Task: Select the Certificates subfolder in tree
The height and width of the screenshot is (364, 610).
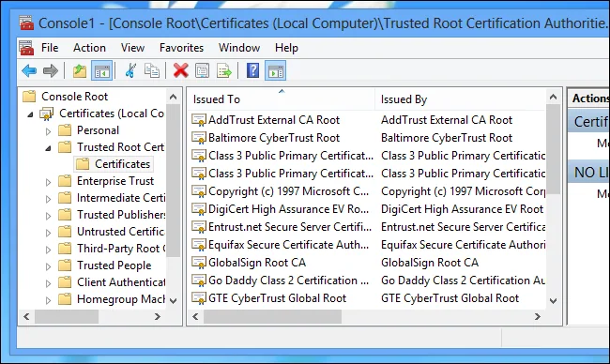Action: click(114, 164)
